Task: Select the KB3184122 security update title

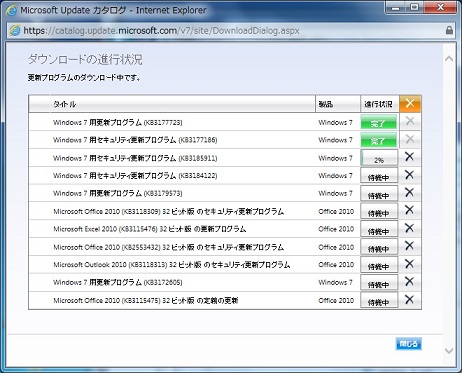Action: (135, 176)
